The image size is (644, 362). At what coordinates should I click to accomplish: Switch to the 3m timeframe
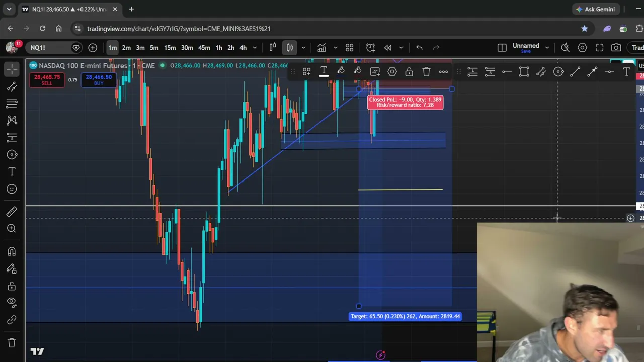click(140, 48)
